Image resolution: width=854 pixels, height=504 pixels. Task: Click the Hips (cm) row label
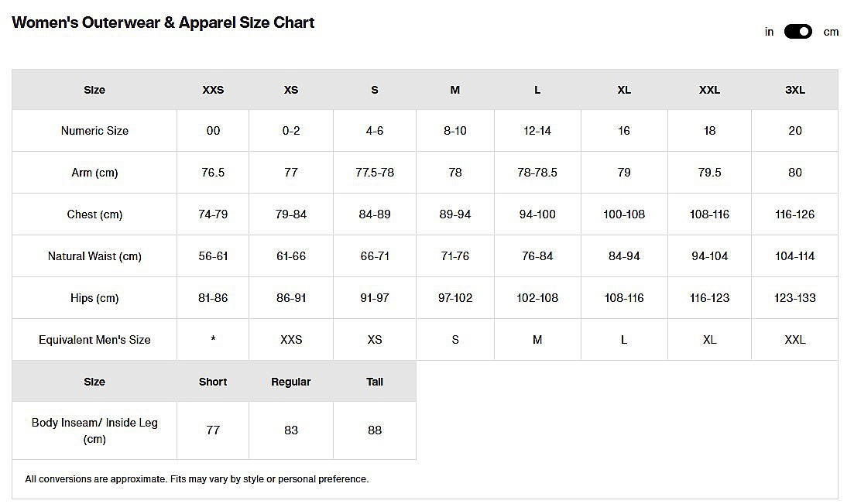click(94, 298)
